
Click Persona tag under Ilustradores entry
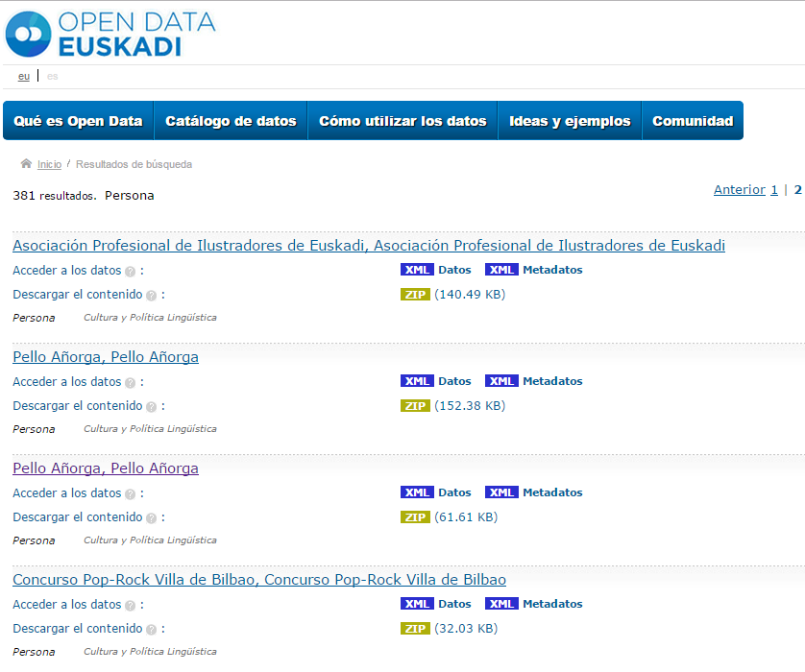[34, 318]
